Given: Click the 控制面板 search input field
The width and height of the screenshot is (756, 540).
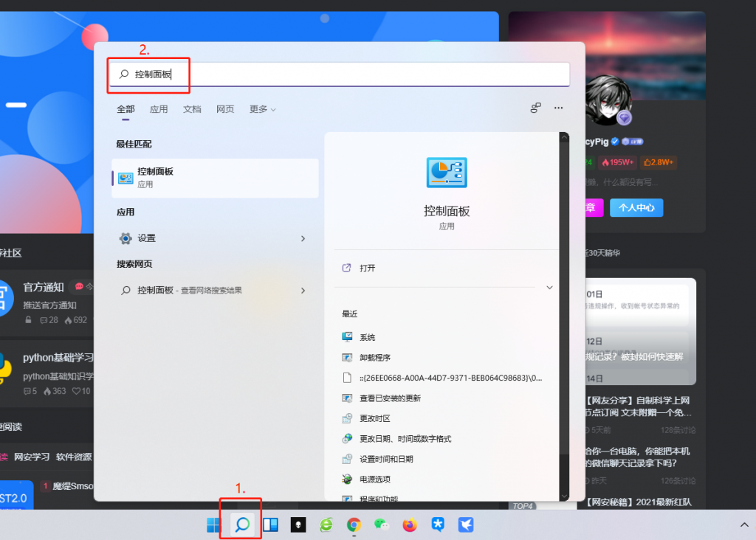Looking at the screenshot, I should click(x=340, y=75).
